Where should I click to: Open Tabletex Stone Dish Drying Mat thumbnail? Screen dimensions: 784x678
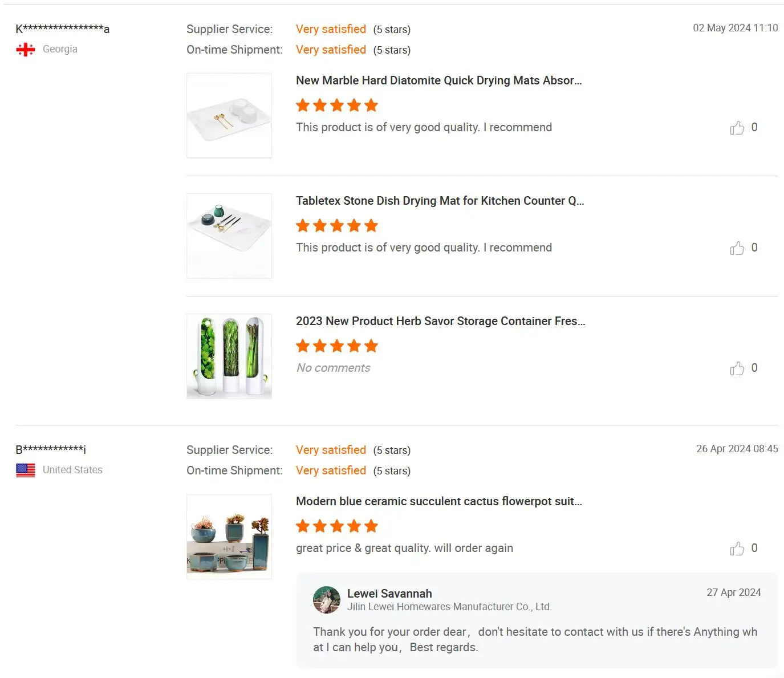coord(229,236)
